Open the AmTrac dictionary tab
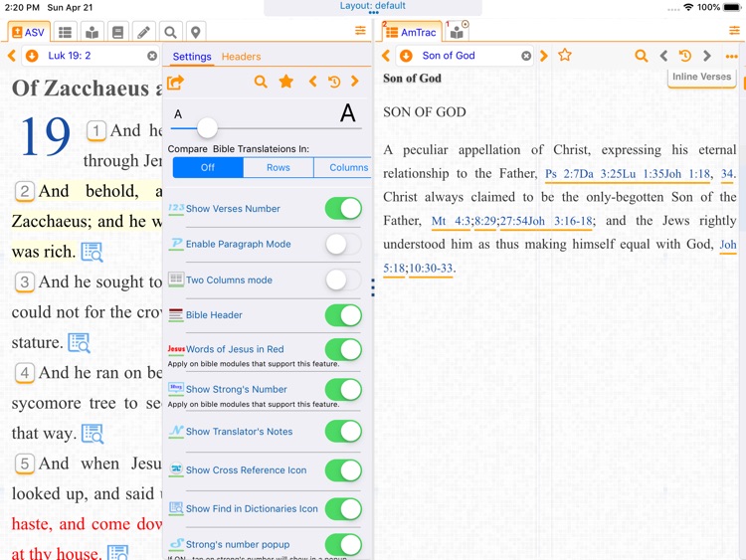The width and height of the screenshot is (746, 560). [412, 32]
